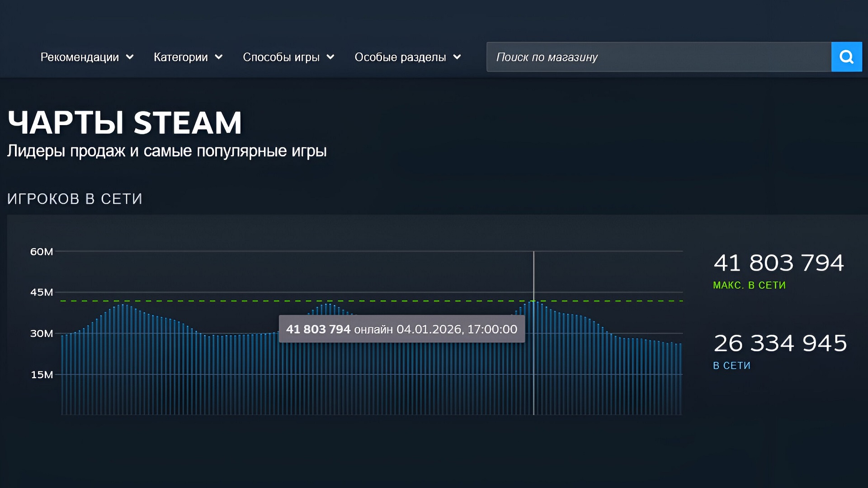Expand the Рекомендации chevron arrow
The width and height of the screenshot is (868, 488).
pyautogui.click(x=130, y=57)
